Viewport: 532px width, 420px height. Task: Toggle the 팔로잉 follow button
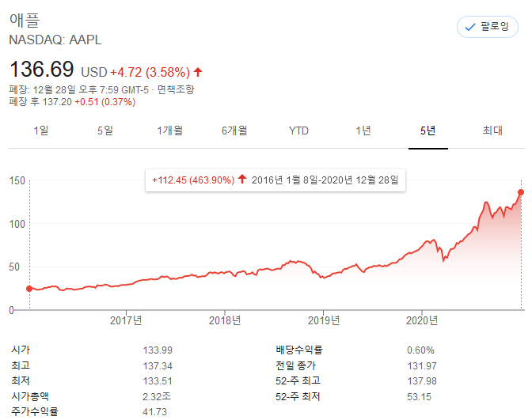pos(487,27)
